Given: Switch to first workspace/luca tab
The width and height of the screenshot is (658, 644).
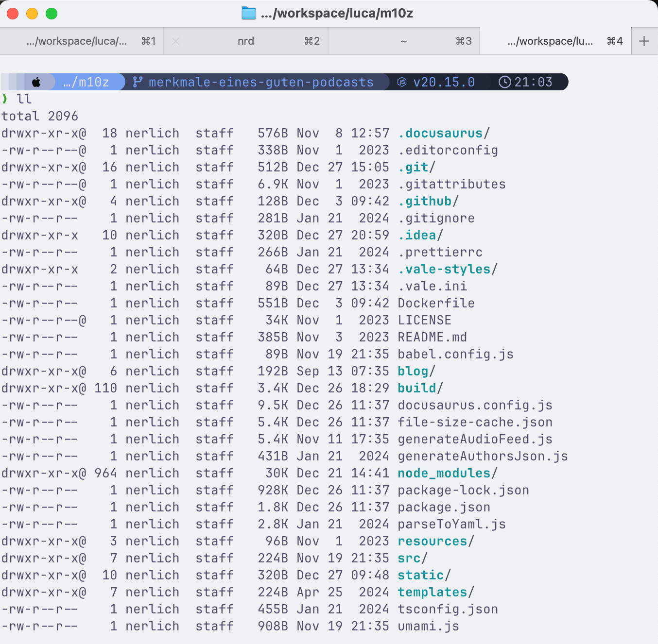Looking at the screenshot, I should [82, 41].
